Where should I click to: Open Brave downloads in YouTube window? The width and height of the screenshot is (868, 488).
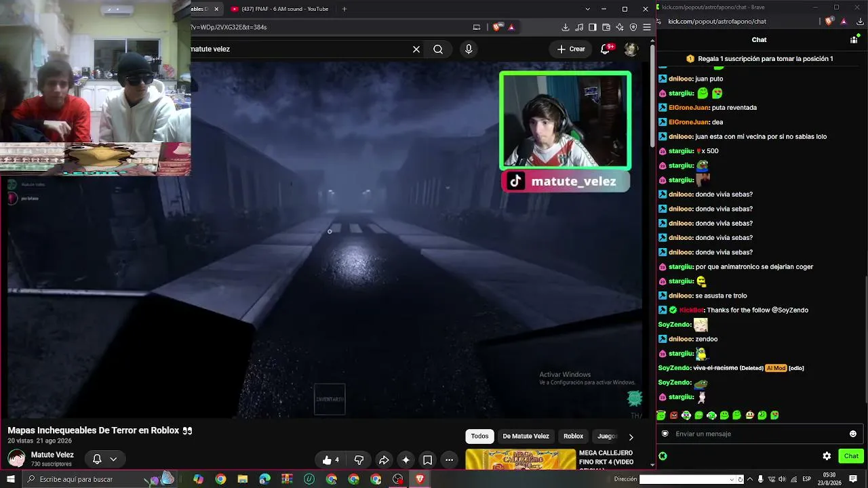(x=566, y=27)
